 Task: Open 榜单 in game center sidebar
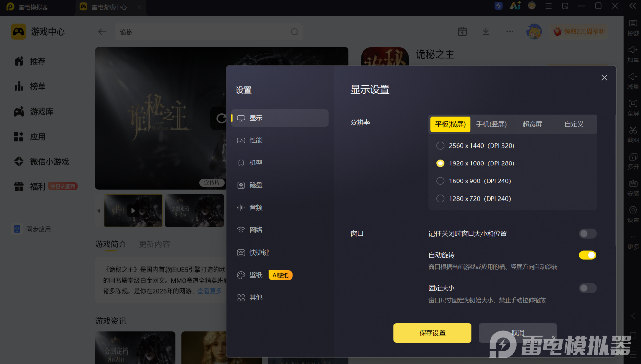click(30, 86)
